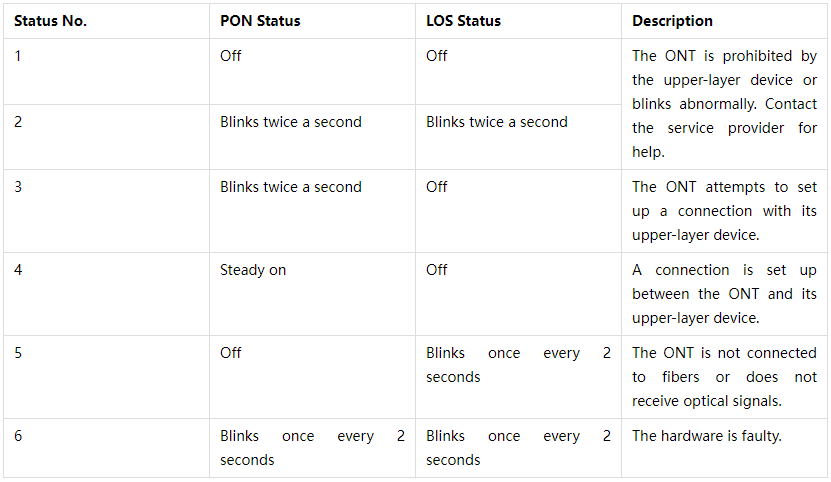The height and width of the screenshot is (482, 831).
Task: Click the "Status No." column header
Action: pyautogui.click(x=50, y=21)
